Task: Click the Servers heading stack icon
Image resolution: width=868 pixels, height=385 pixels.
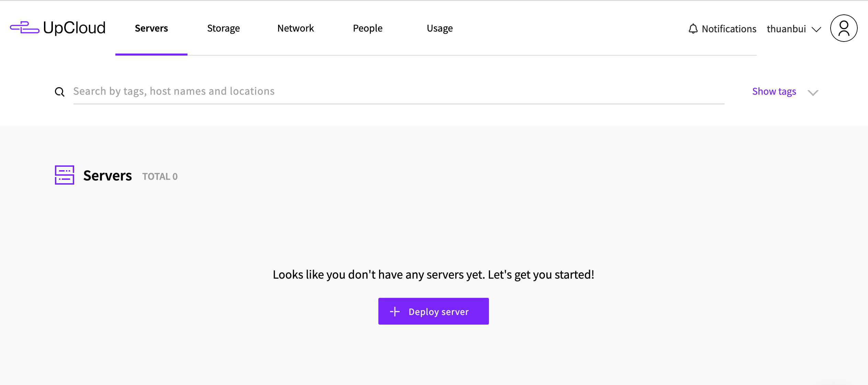Action: [x=65, y=175]
